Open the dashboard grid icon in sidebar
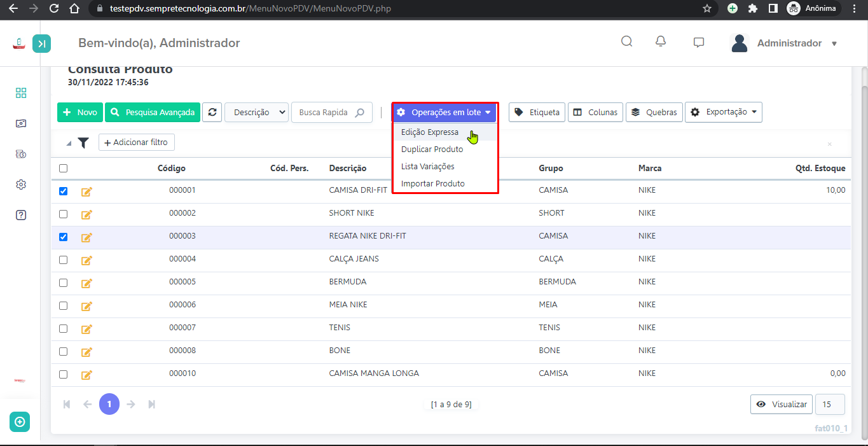The image size is (868, 446). [x=21, y=94]
